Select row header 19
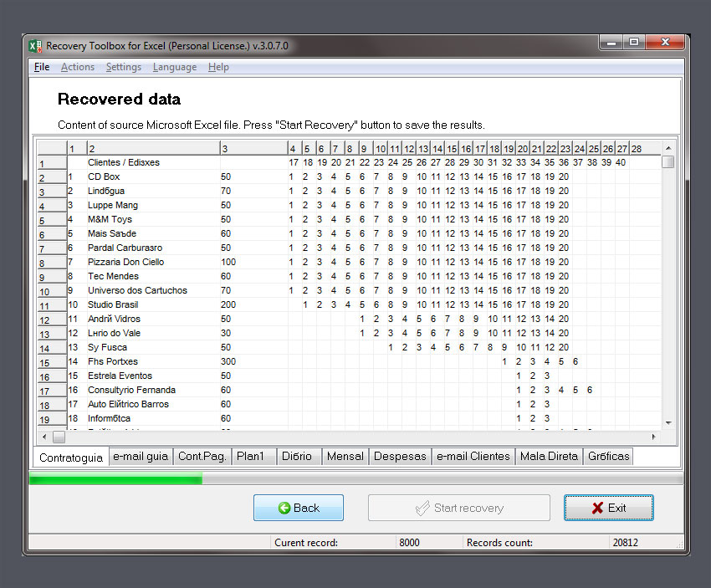 point(52,419)
